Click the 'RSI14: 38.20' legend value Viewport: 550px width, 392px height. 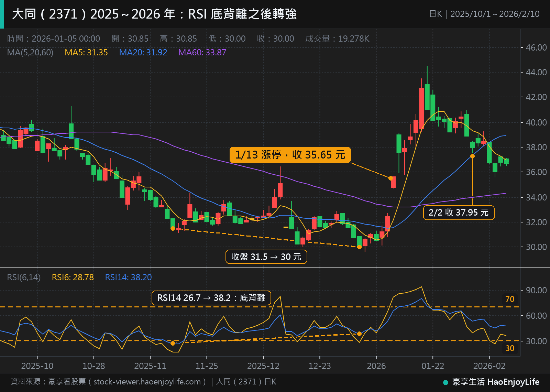click(128, 277)
